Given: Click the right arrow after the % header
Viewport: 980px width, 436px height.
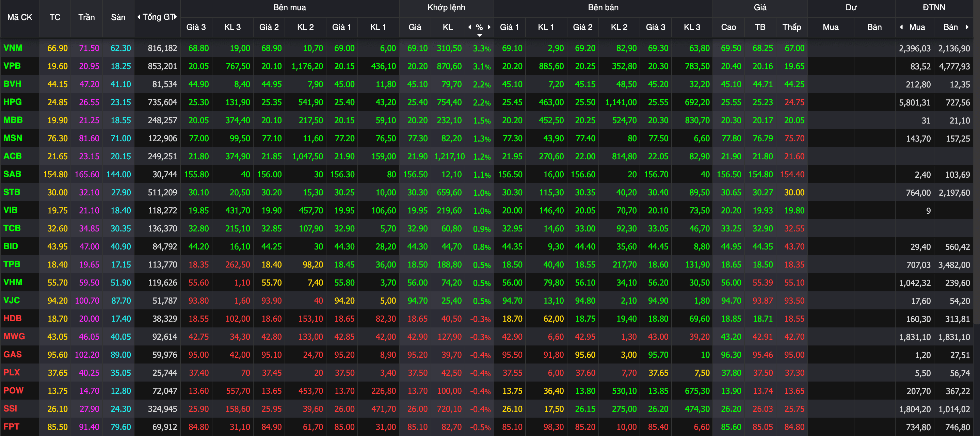Looking at the screenshot, I should pos(489,27).
